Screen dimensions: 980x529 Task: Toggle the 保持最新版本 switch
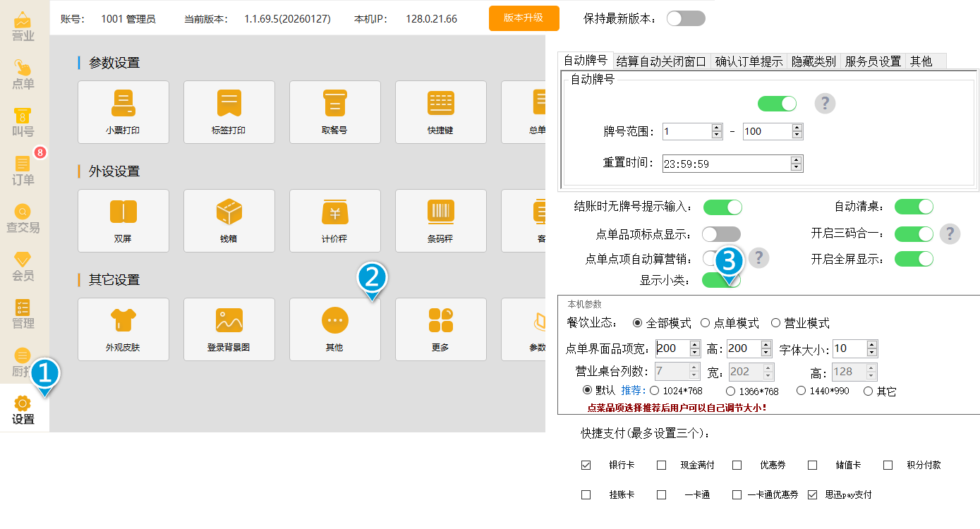(686, 18)
